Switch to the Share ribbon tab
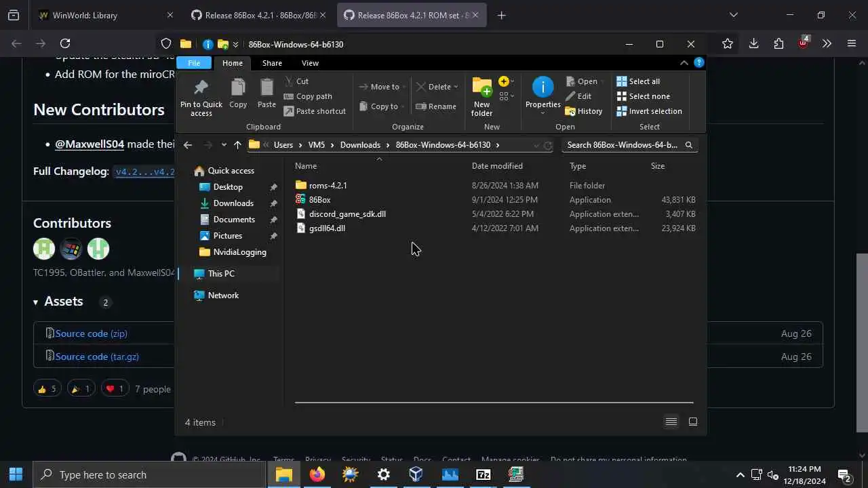868x488 pixels. coord(272,63)
